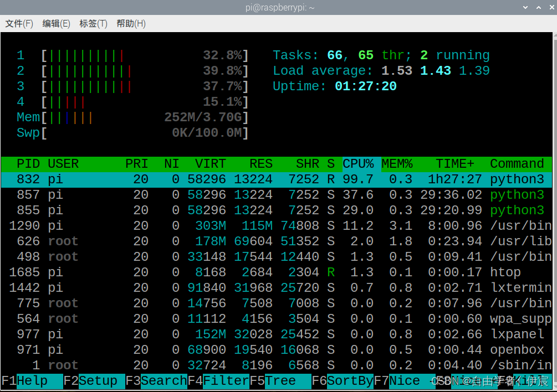Open the title bar dropdown chevron
Viewport: 557px width, 392px height.
[x=524, y=7]
